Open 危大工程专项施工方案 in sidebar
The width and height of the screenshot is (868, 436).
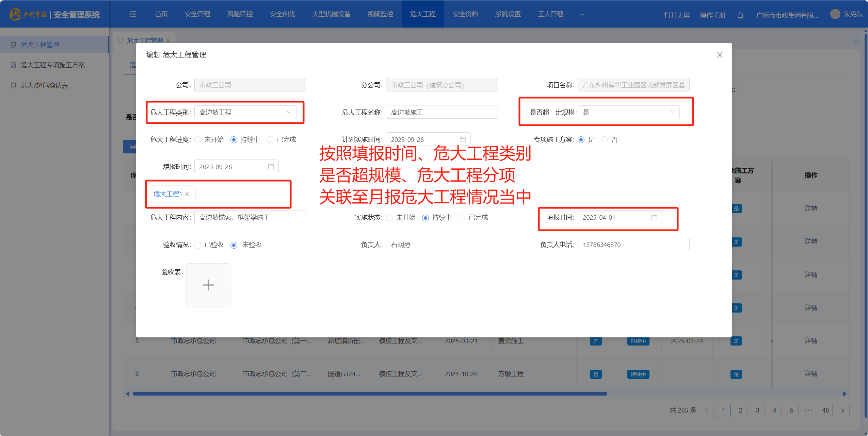coord(52,65)
